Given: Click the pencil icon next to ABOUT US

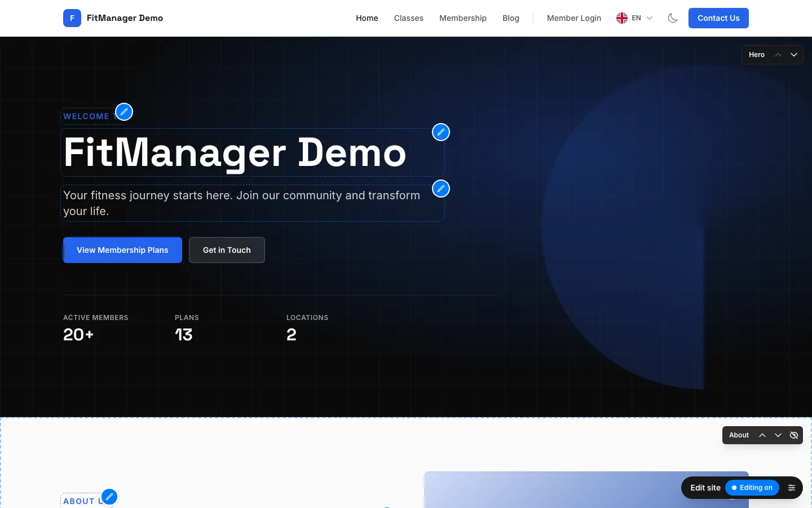Looking at the screenshot, I should [109, 497].
